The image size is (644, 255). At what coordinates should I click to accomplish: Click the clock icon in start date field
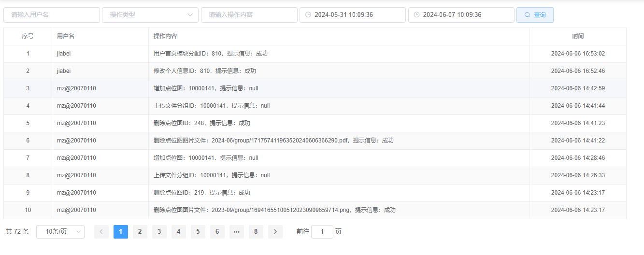308,15
